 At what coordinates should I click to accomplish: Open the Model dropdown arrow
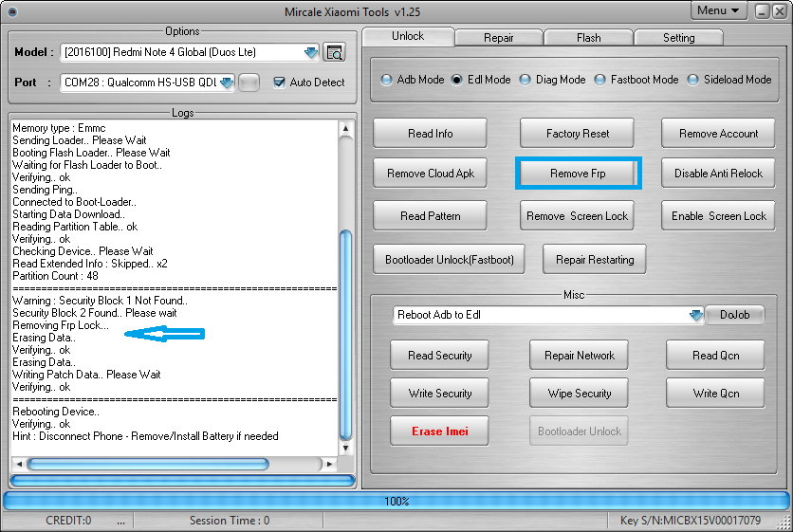[311, 52]
